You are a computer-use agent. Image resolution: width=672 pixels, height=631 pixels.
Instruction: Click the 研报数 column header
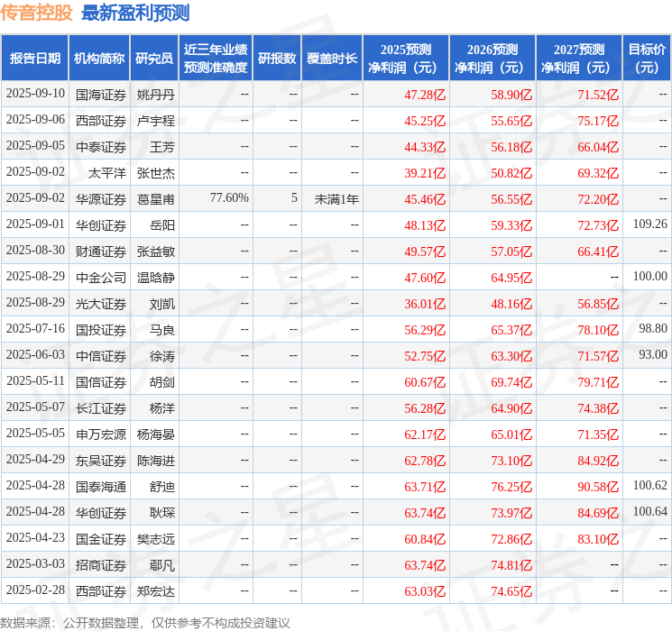tap(277, 59)
